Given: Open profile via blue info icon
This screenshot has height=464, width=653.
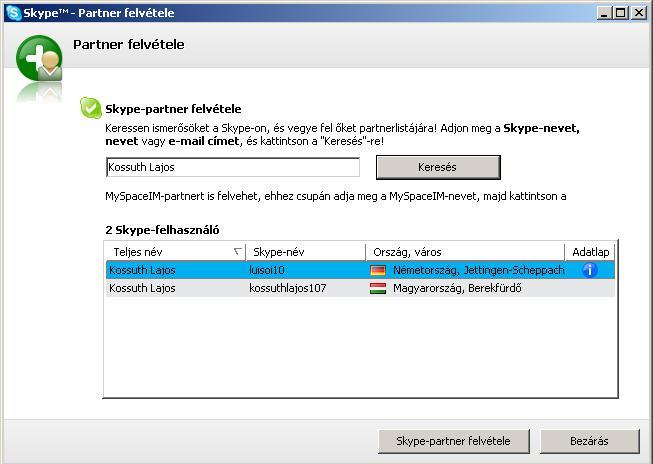Looking at the screenshot, I should tap(589, 270).
